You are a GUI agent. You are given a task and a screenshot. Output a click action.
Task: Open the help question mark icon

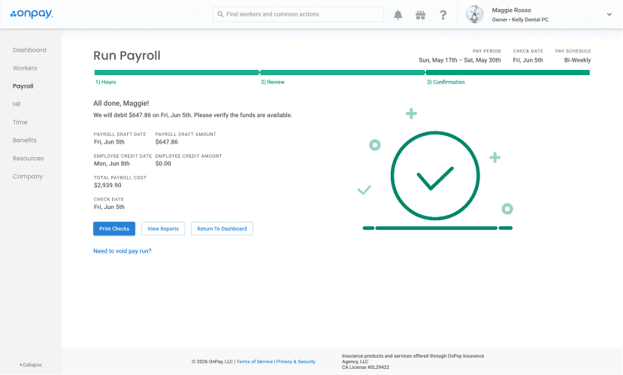coord(443,15)
